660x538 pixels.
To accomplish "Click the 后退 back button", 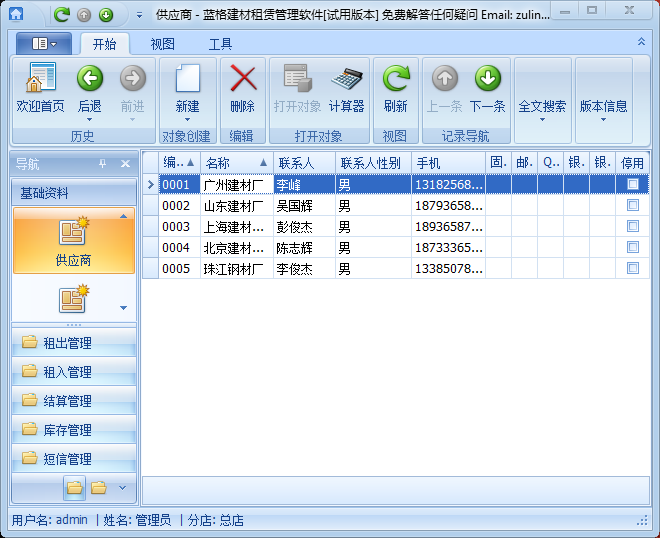I will pyautogui.click(x=90, y=89).
